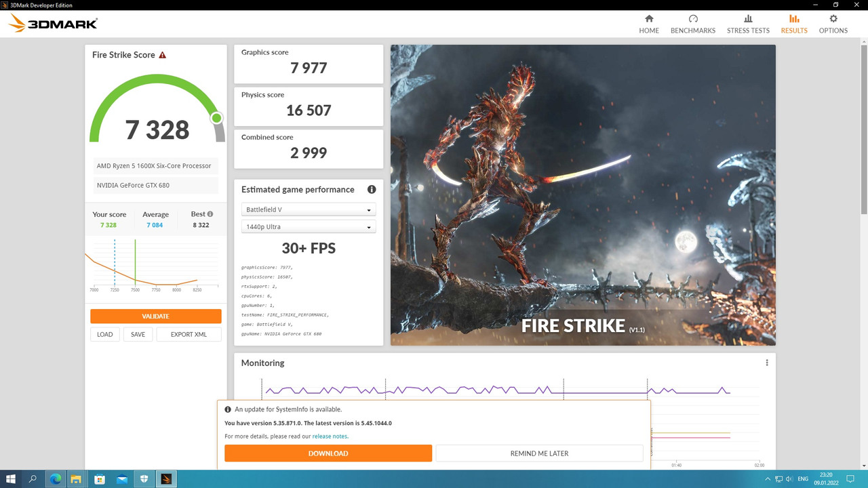868x488 pixels.
Task: Open Windows Security shield in taskbar
Action: click(144, 479)
